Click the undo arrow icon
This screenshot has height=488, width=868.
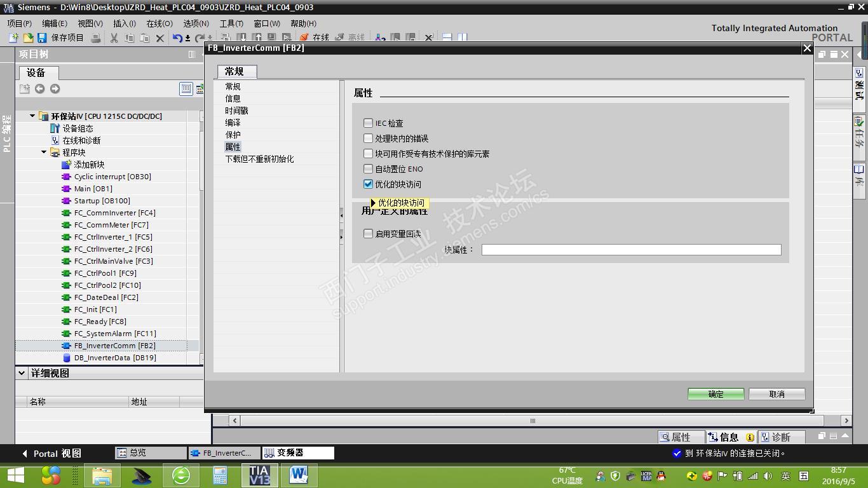pos(178,38)
